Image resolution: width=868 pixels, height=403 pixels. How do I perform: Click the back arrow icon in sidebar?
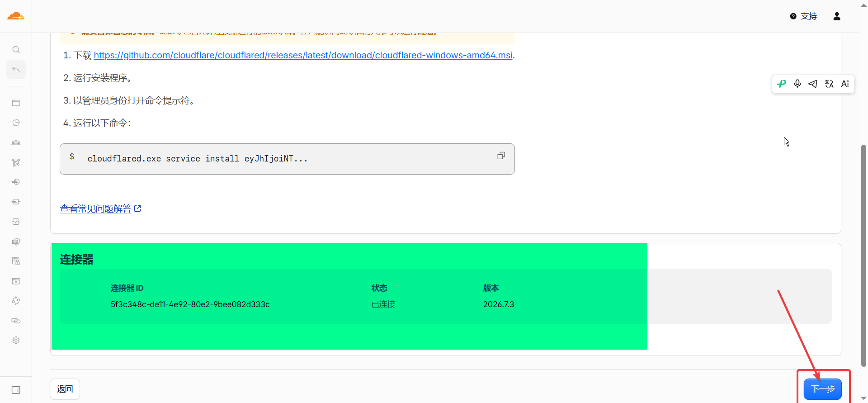pos(16,70)
